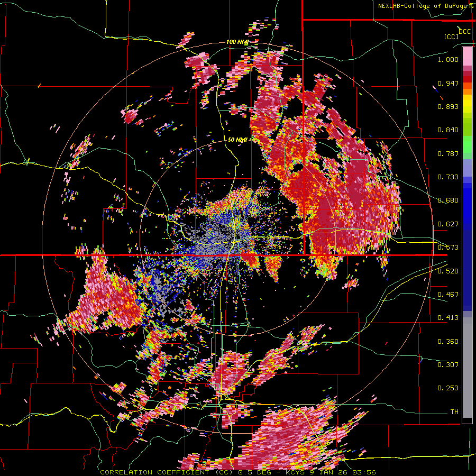The height and width of the screenshot is (476, 476).
Task: Click the 100 NMI range ring label
Action: [x=237, y=42]
